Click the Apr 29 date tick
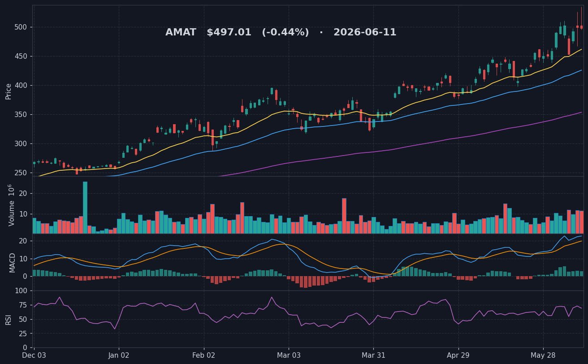 click(x=458, y=355)
